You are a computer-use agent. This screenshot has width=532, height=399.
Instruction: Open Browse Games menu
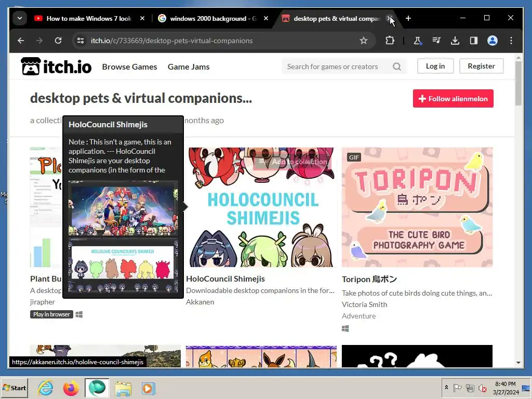[x=129, y=67]
